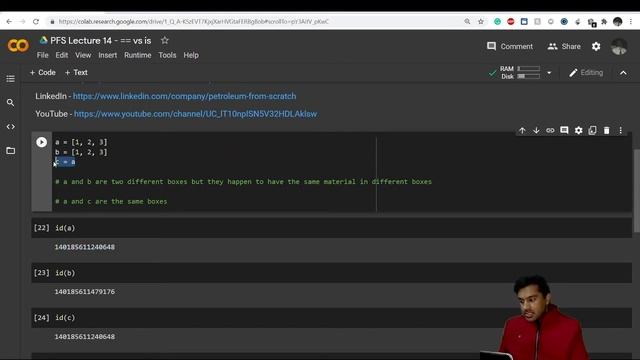Reload the browser page
640x360 pixels.
click(x=36, y=22)
